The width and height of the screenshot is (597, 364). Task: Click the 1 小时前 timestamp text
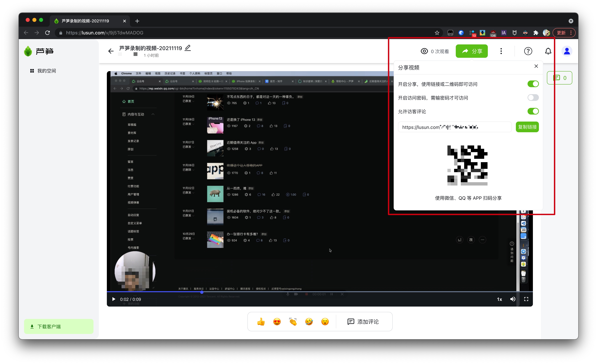point(151,55)
